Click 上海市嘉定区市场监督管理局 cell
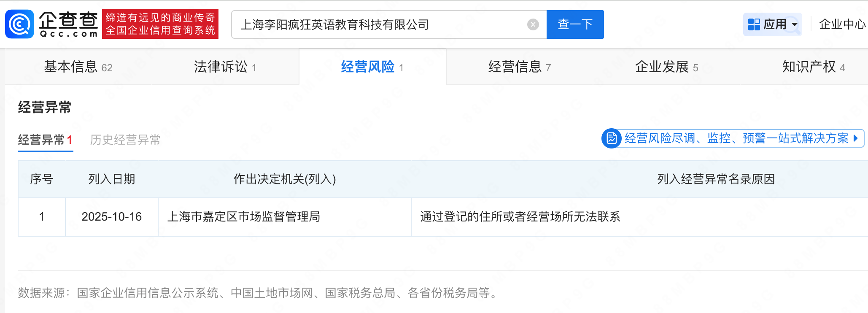Image resolution: width=868 pixels, height=313 pixels. click(244, 217)
